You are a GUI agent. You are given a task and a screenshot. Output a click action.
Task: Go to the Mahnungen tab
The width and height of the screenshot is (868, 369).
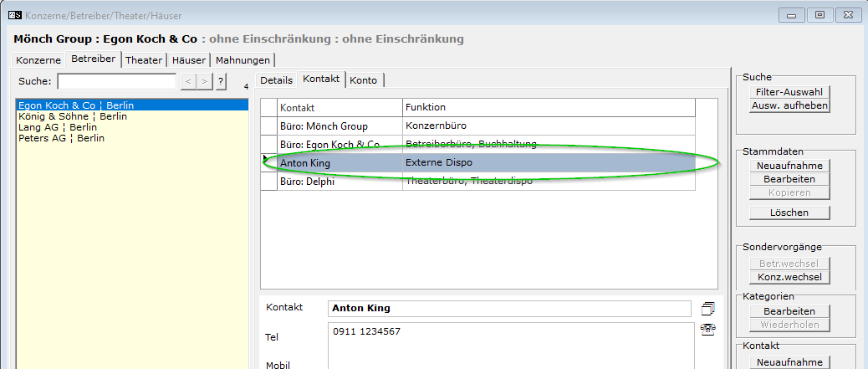point(243,60)
